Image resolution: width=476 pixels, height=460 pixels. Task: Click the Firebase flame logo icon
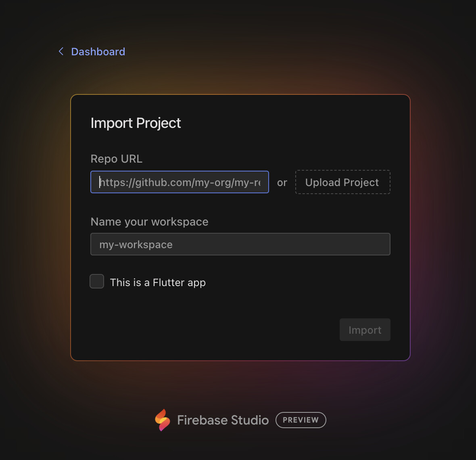coord(163,420)
